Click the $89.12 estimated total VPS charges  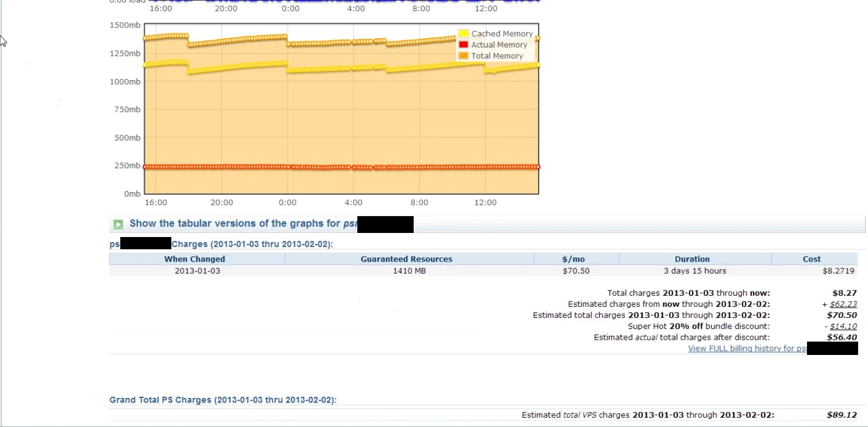coord(842,415)
